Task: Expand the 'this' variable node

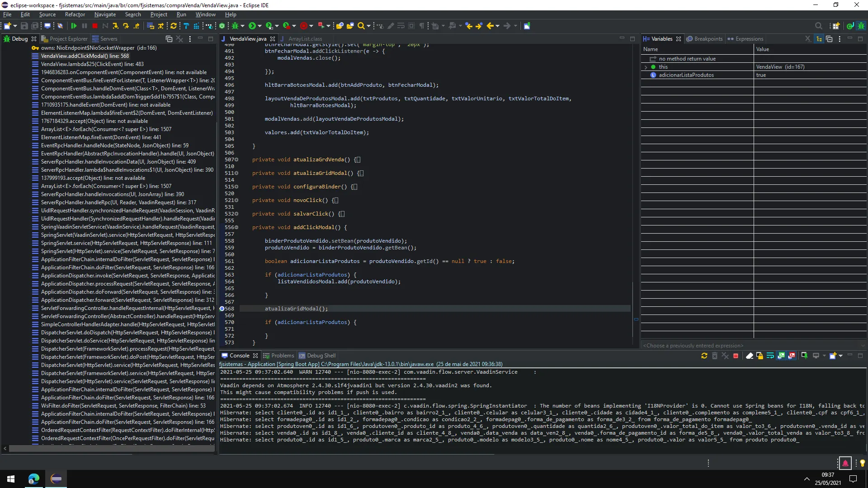Action: (x=646, y=67)
